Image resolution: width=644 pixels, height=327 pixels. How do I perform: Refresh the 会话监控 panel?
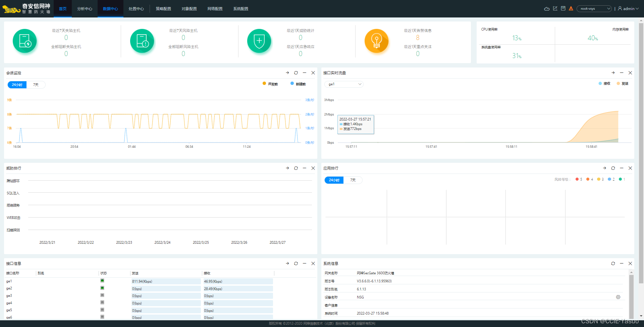click(x=296, y=73)
